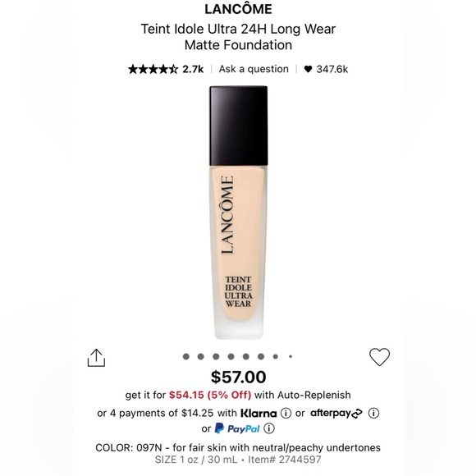This screenshot has width=476, height=476.
Task: Click the Klarna logo
Action: click(x=259, y=413)
